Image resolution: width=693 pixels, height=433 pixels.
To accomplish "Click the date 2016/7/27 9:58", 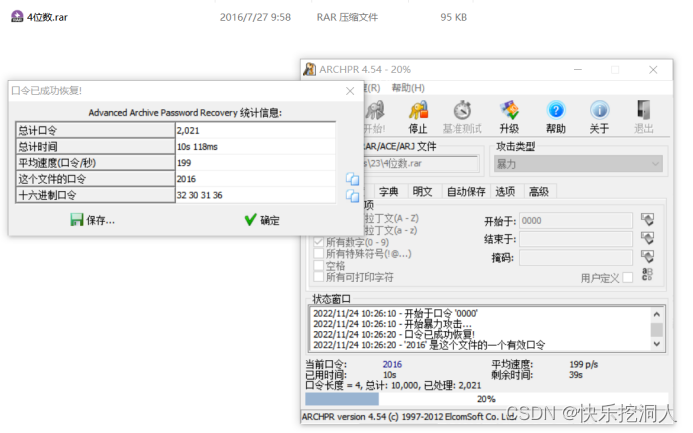I will pyautogui.click(x=255, y=17).
